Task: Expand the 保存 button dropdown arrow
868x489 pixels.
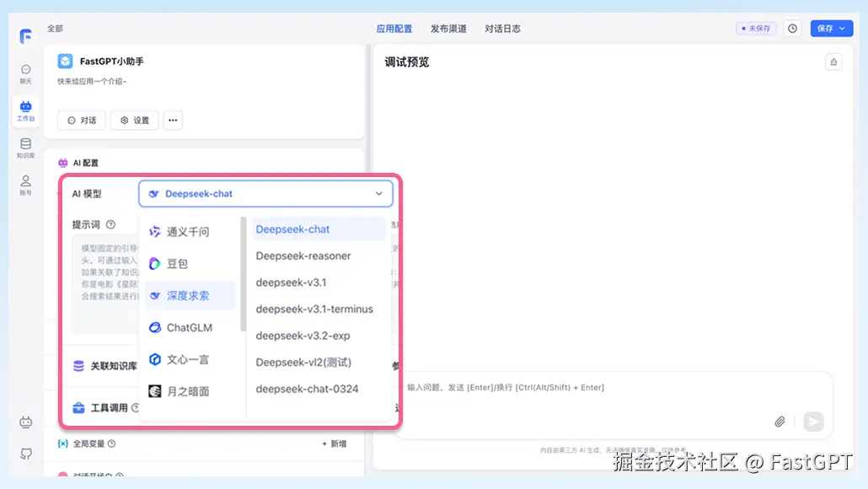Action: [x=843, y=28]
